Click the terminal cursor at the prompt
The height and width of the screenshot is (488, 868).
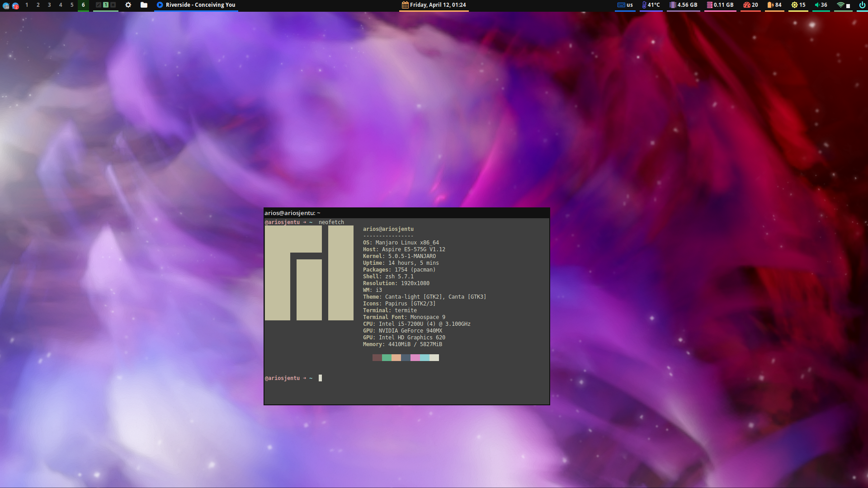click(x=320, y=378)
